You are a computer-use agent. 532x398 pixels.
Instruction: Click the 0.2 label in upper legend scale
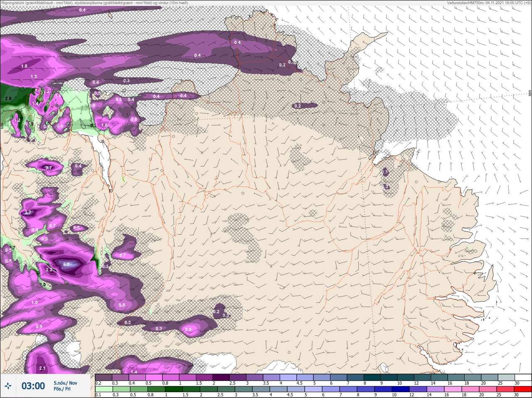(98, 383)
